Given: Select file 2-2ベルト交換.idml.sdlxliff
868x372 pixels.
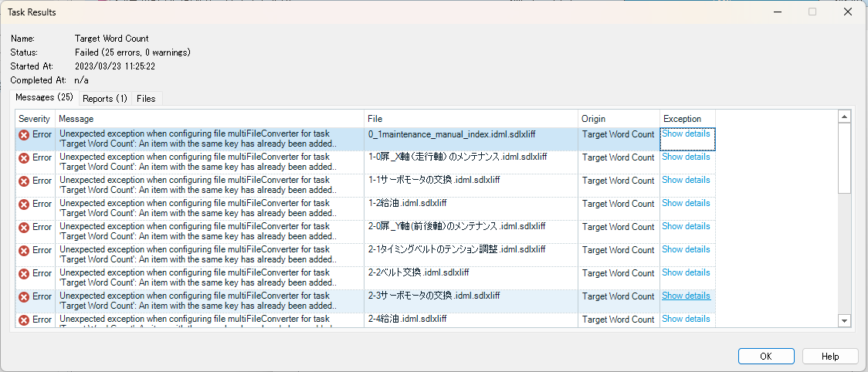Looking at the screenshot, I should coord(418,273).
